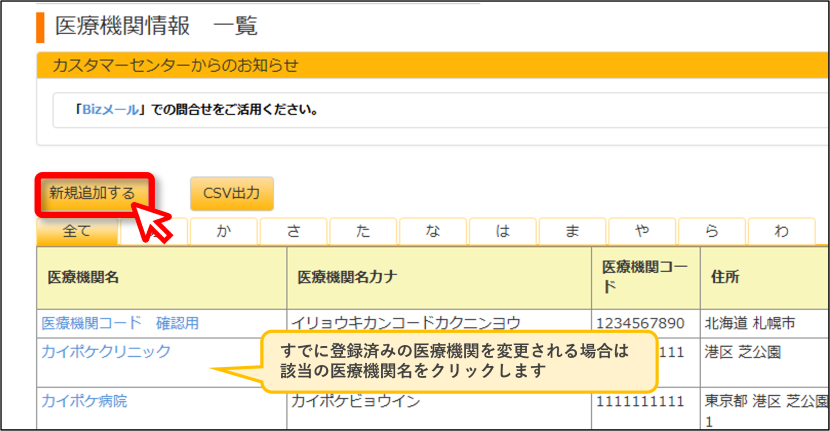The width and height of the screenshot is (830, 431).
Task: Open 医療機関コード 確認用 entry link
Action: [120, 323]
